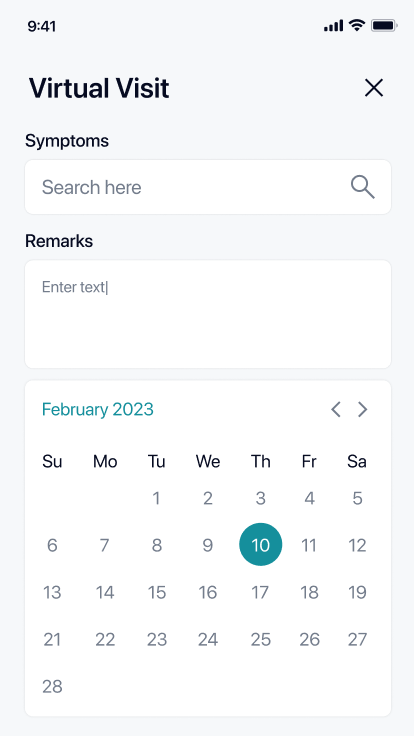Select date 6 under Sunday
The width and height of the screenshot is (414, 736).
click(52, 545)
